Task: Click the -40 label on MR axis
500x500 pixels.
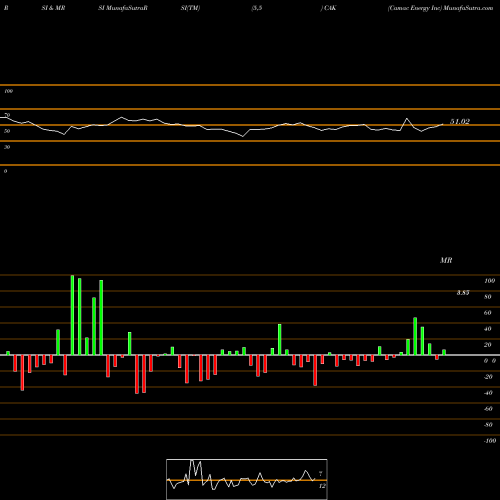Action: tap(488, 393)
